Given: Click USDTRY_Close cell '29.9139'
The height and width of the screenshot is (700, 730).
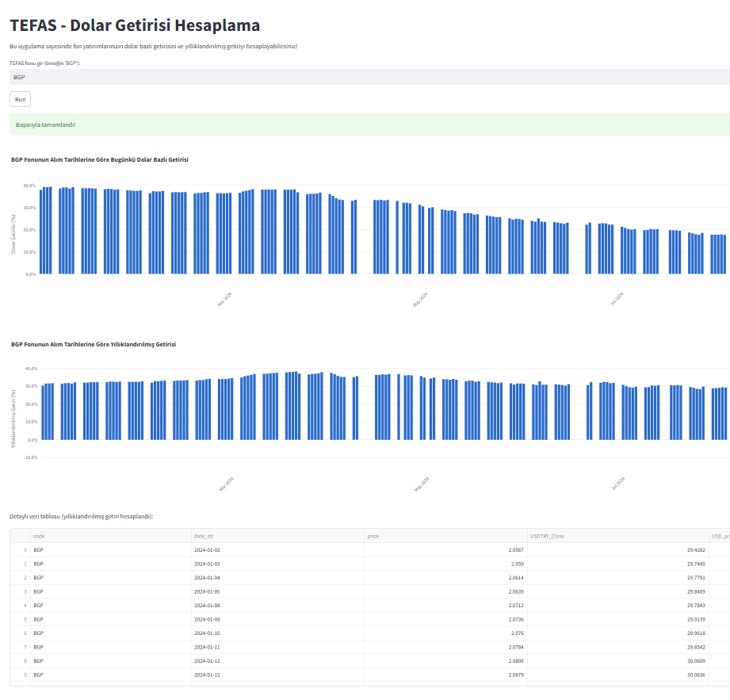Looking at the screenshot, I should tap(617, 619).
